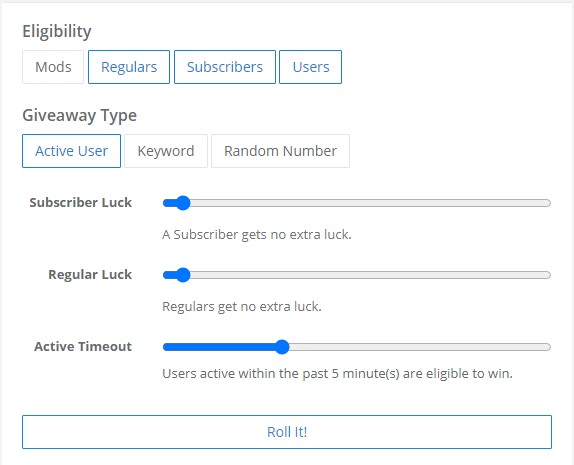Set Subscriber Luck slider to its far right end
The image size is (574, 465).
click(x=548, y=203)
